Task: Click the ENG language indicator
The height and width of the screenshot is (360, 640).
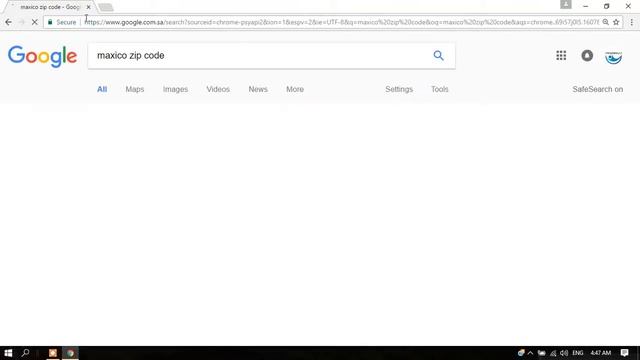Action: (578, 353)
